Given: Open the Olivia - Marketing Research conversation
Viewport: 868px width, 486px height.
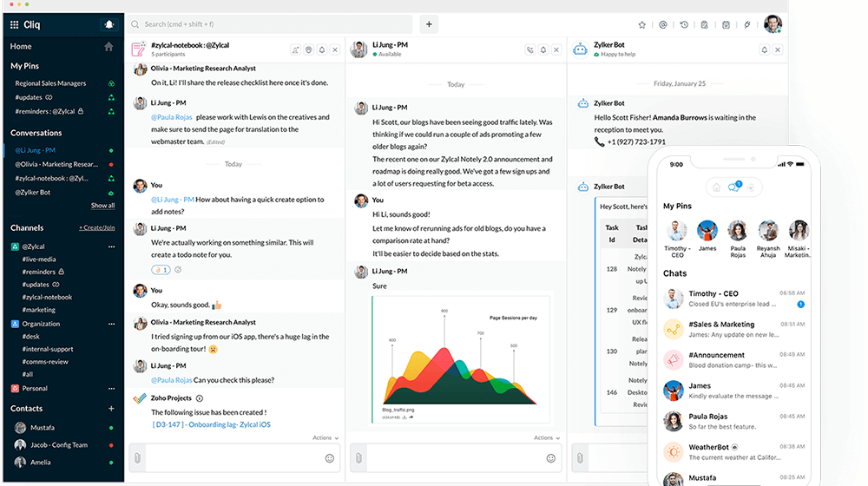Looking at the screenshot, I should [x=56, y=164].
